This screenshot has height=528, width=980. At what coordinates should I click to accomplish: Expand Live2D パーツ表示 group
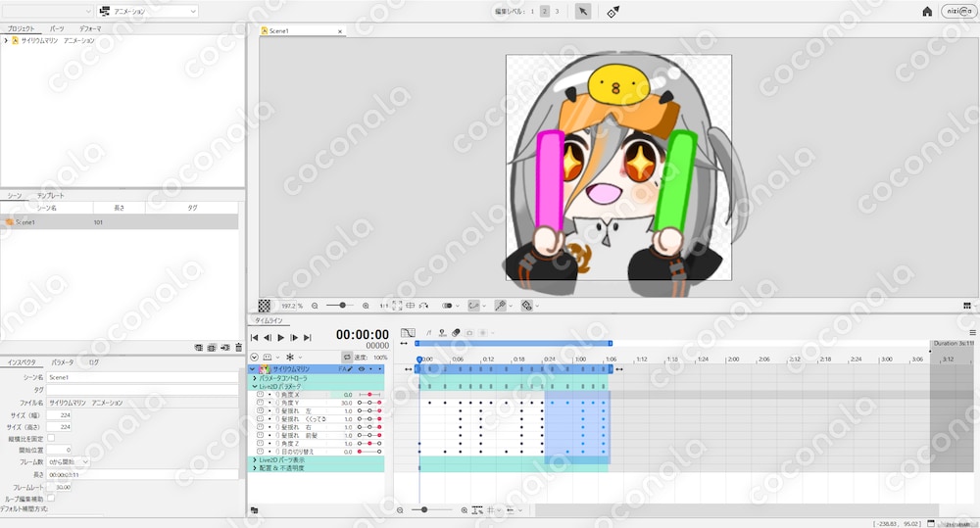pyautogui.click(x=255, y=459)
